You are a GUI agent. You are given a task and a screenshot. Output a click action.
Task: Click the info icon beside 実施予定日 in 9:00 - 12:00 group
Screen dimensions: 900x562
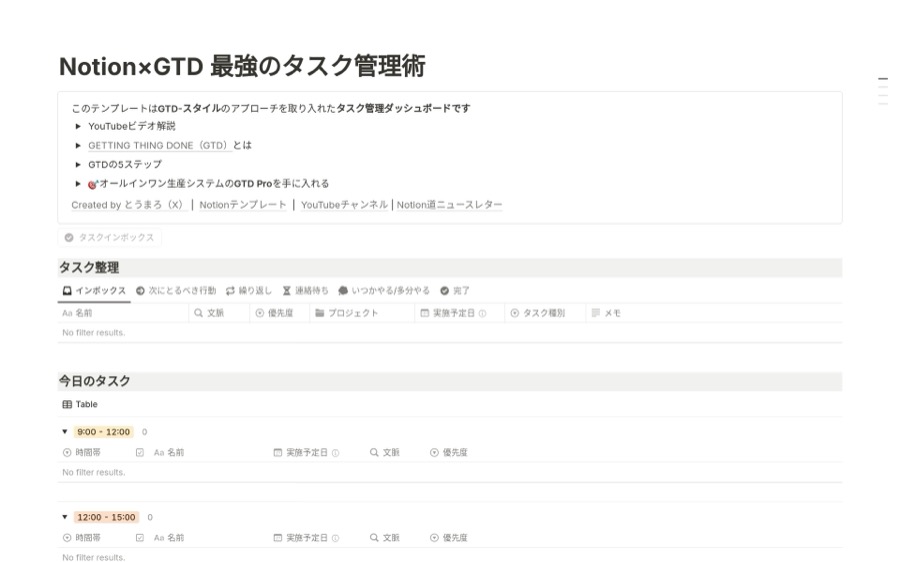coord(336,453)
